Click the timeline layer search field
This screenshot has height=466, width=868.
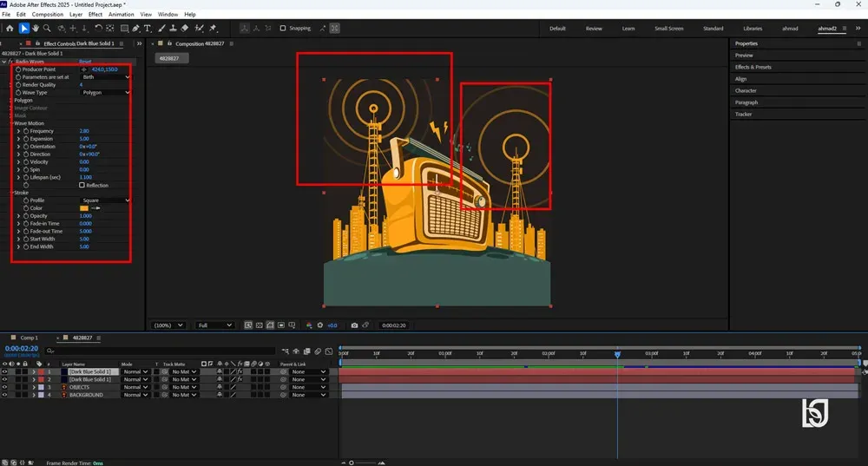point(161,351)
